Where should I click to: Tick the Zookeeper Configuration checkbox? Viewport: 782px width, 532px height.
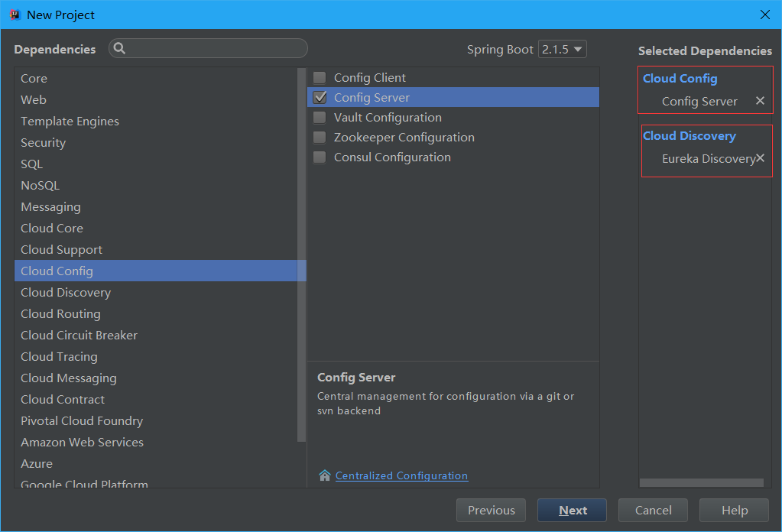coord(320,138)
